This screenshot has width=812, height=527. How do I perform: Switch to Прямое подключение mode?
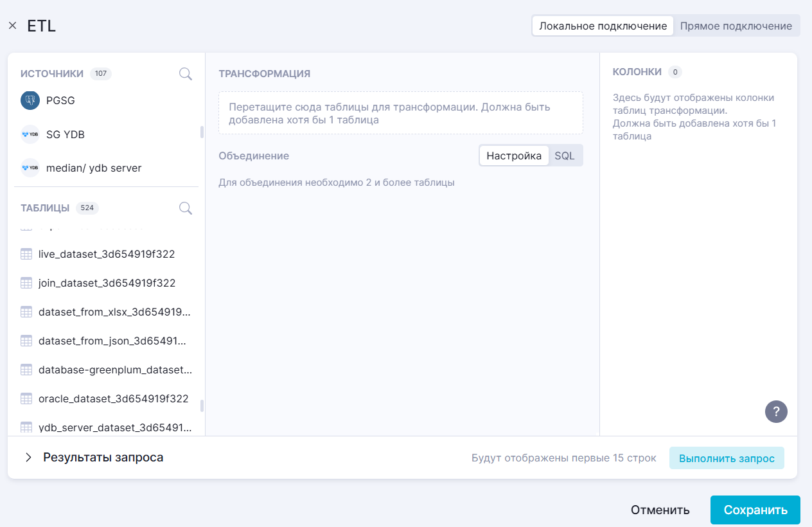point(736,26)
